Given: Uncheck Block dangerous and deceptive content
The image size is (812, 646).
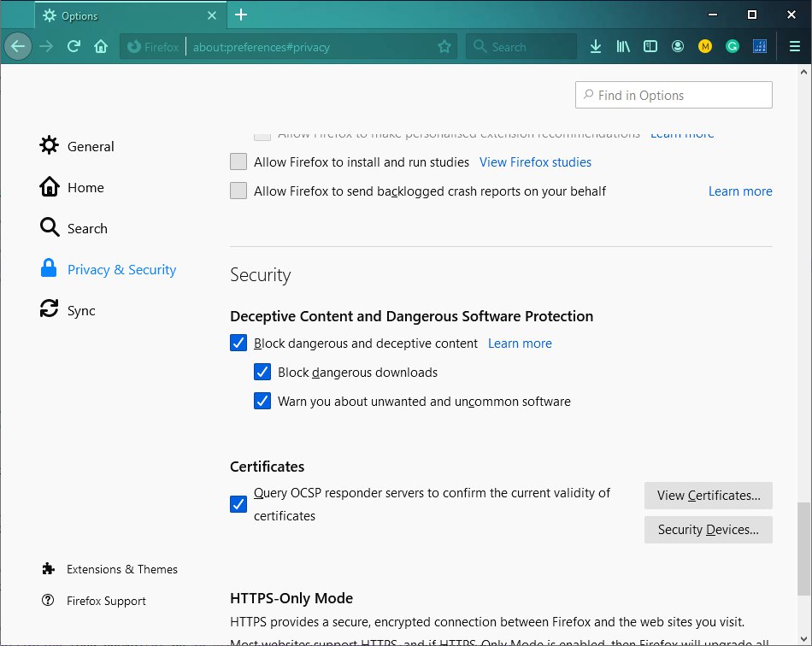Looking at the screenshot, I should coord(238,343).
